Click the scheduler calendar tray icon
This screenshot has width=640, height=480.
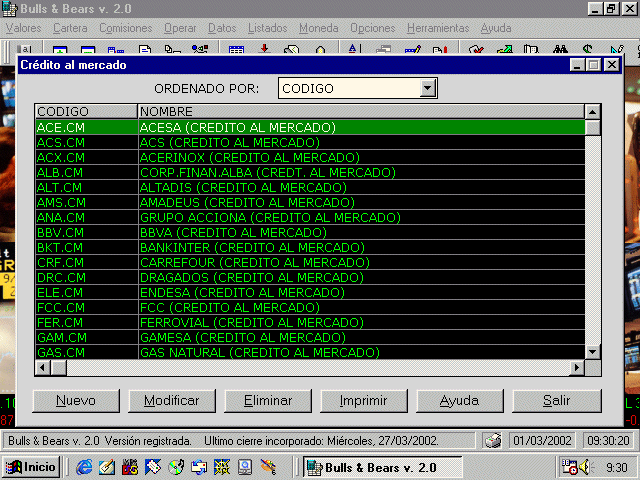(569, 467)
